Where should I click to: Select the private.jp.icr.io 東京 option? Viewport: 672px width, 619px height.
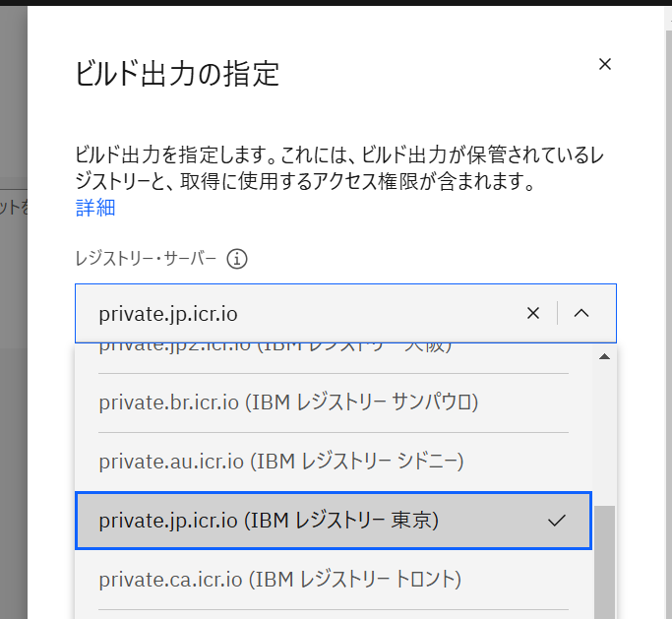point(269,521)
